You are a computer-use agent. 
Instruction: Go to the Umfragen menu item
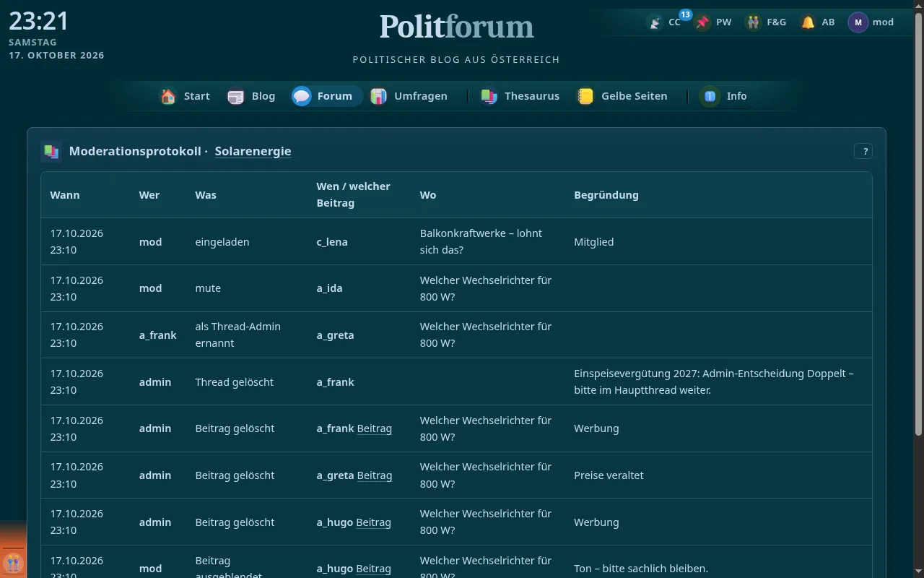pyautogui.click(x=409, y=96)
